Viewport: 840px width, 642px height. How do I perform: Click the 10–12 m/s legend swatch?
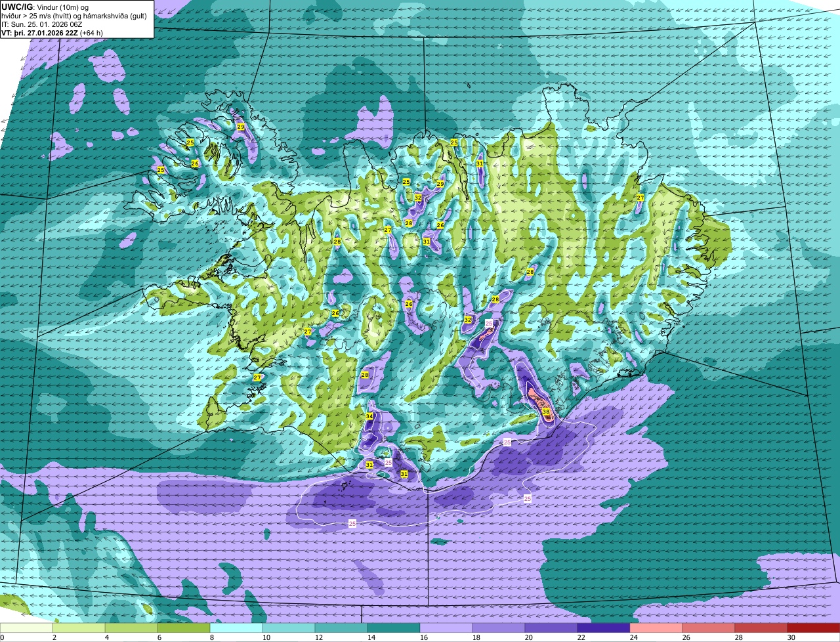pyautogui.click(x=289, y=628)
